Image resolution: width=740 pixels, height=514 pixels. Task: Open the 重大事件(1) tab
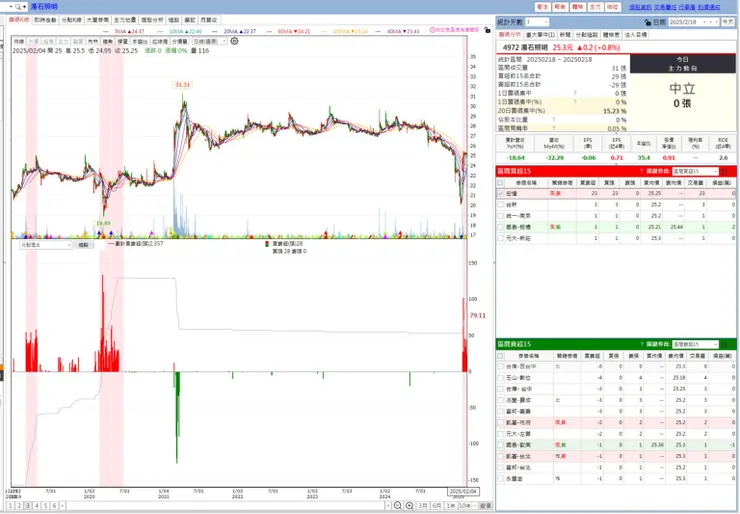click(540, 35)
